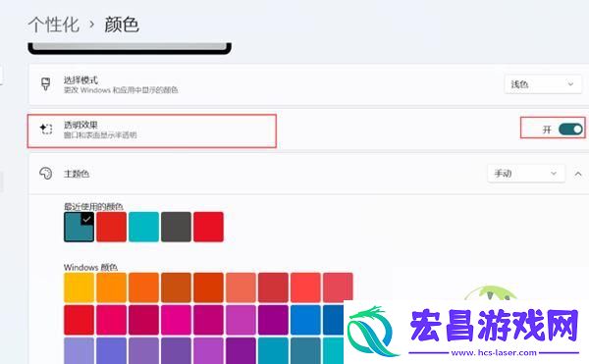Choose the yellow gold Windows color swatch
The image size is (589, 364).
[x=79, y=287]
